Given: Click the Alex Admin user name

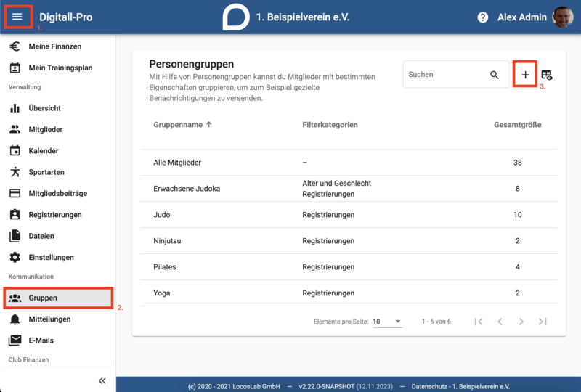Looking at the screenshot, I should point(521,17).
